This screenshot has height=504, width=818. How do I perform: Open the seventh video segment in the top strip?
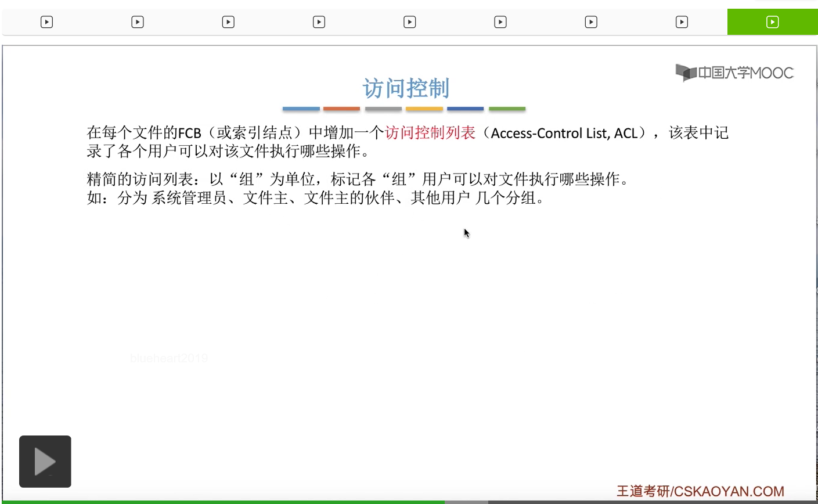591,22
